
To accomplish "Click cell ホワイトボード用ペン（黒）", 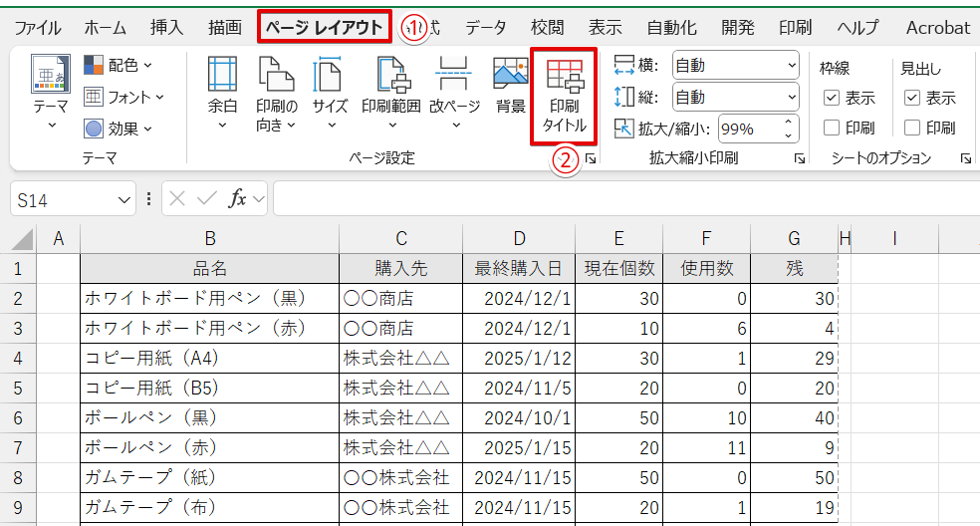I will click(210, 298).
